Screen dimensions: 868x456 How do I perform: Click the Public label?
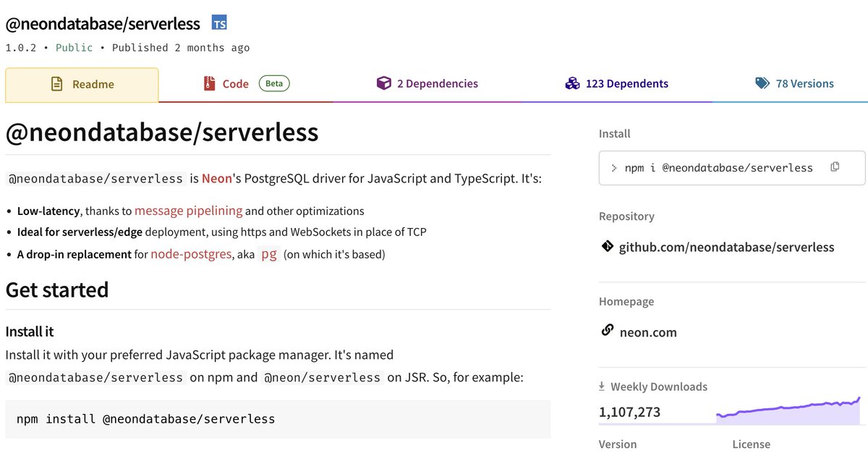(75, 48)
